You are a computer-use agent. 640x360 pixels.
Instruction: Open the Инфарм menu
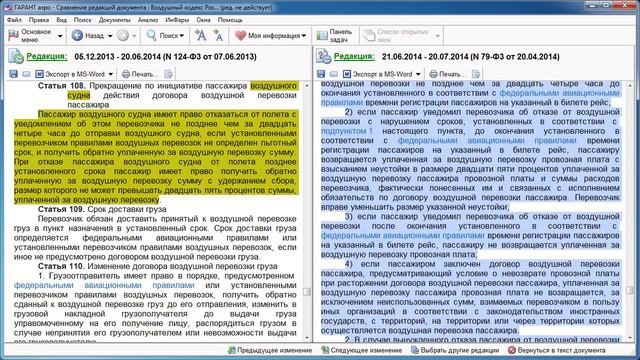point(177,20)
